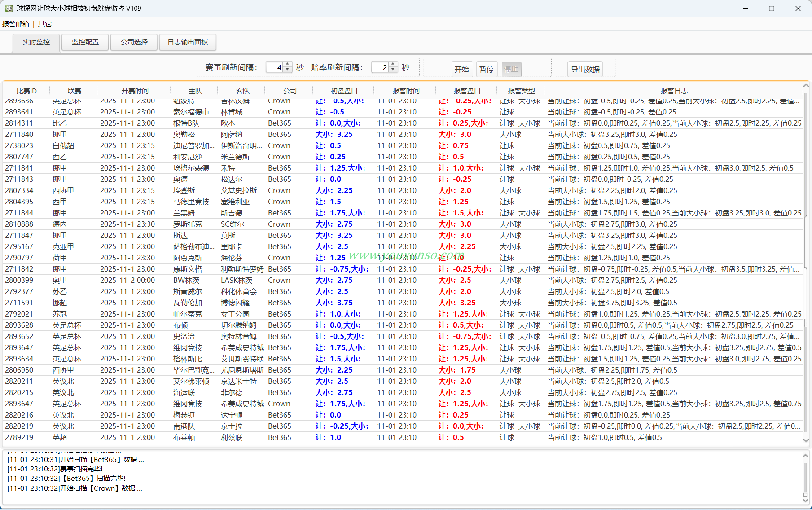Open the 报警邮箱 menu

click(16, 24)
